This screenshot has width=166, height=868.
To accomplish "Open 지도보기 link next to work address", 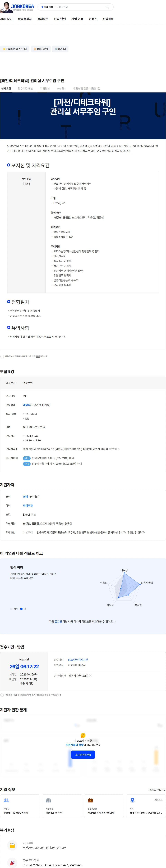I will point(113,449).
